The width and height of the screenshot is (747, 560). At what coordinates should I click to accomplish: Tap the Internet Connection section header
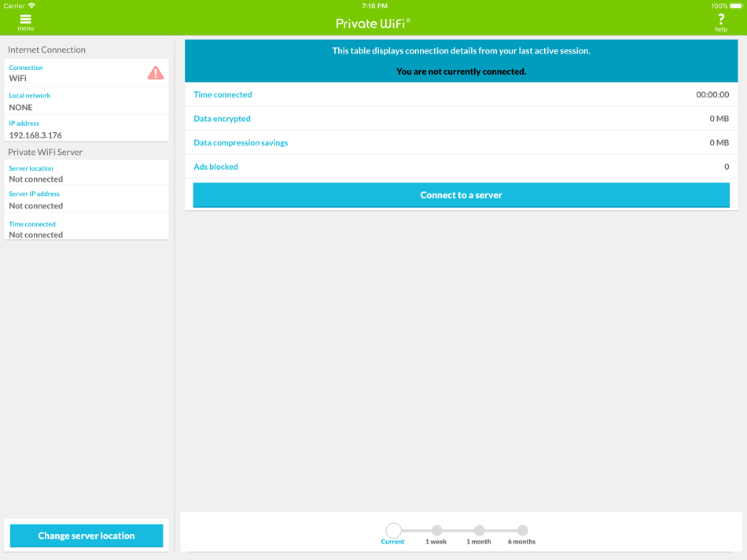pos(46,50)
